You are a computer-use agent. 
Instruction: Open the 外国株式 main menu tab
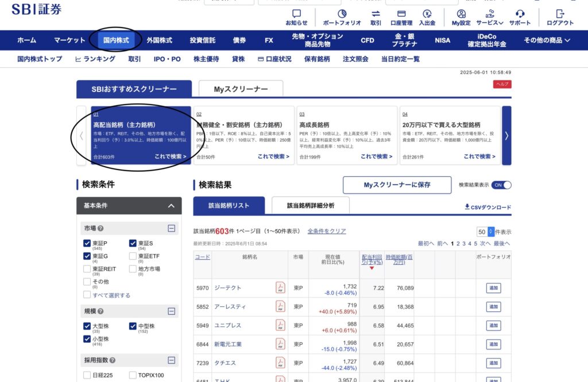coord(160,40)
